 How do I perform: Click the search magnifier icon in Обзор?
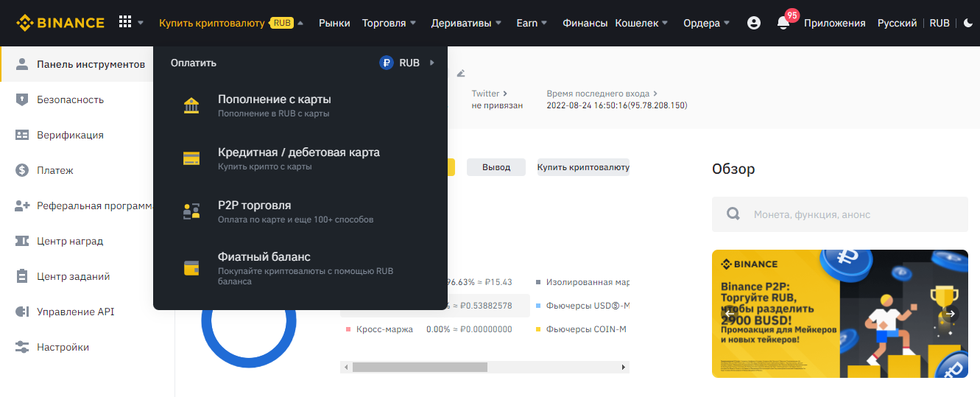tap(733, 214)
